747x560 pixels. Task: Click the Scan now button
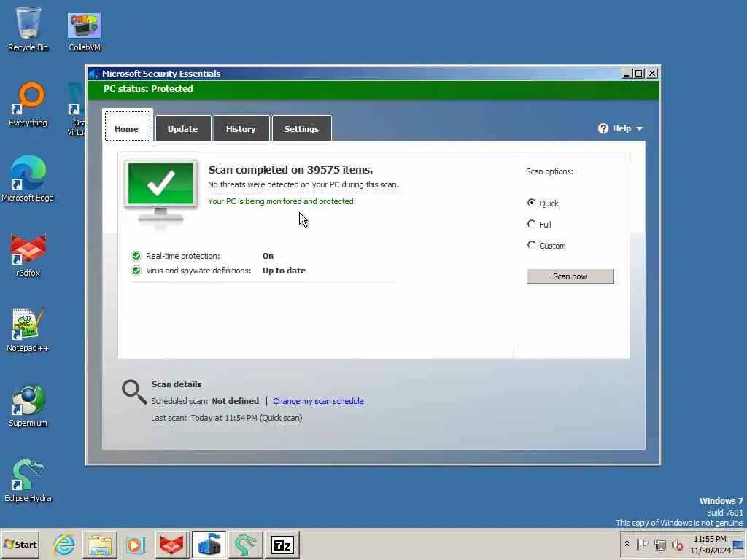(x=570, y=276)
